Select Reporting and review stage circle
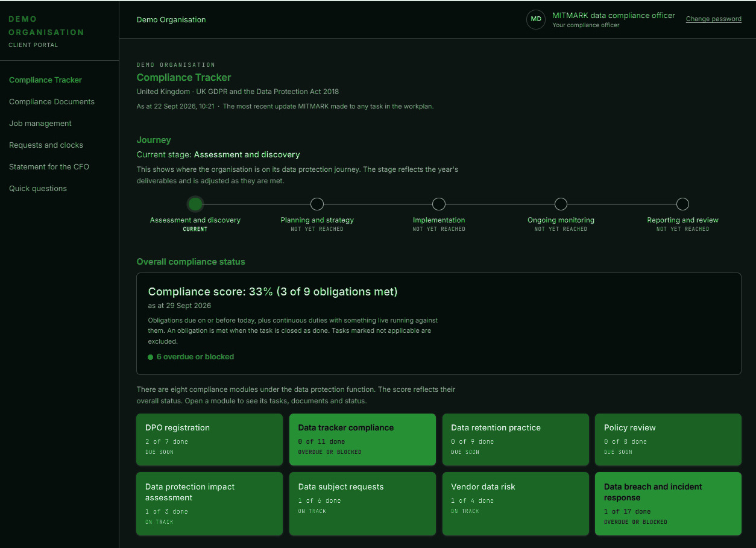This screenshot has width=756, height=548. tap(682, 204)
